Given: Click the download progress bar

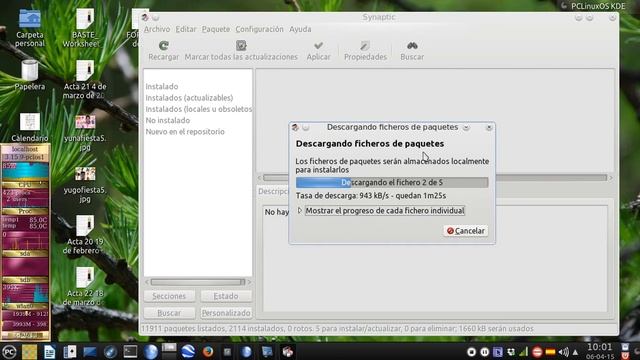Looking at the screenshot, I should (x=392, y=182).
